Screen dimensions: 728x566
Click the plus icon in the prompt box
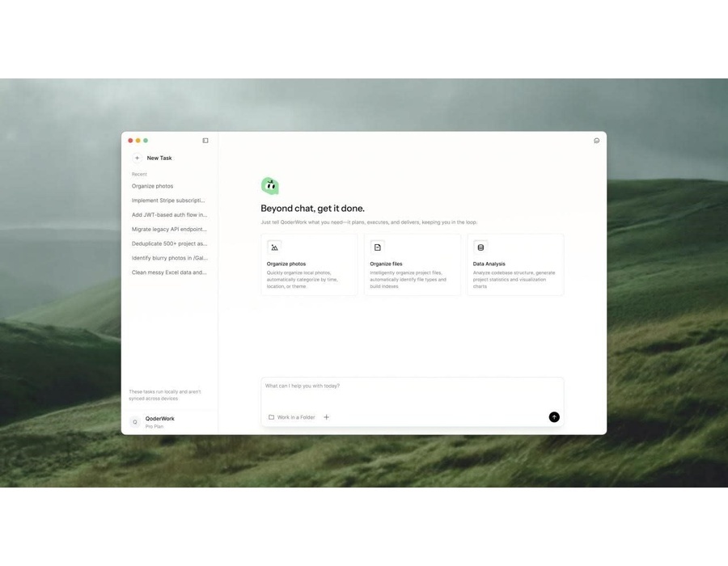(327, 417)
